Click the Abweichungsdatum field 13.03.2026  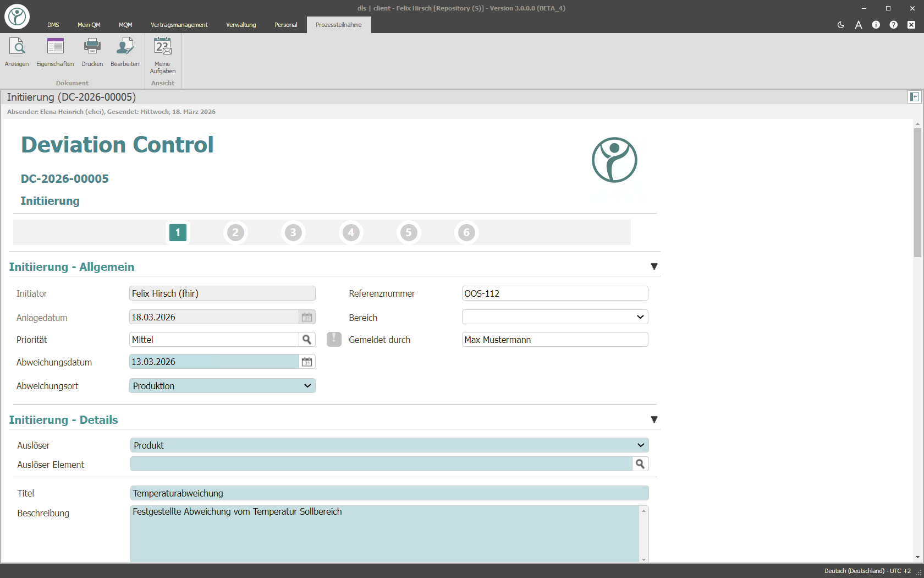point(214,362)
